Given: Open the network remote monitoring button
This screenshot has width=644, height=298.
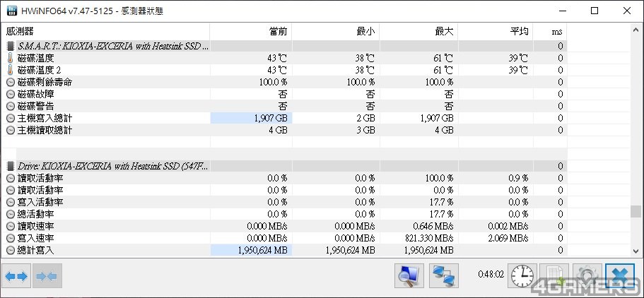Looking at the screenshot, I should 444,276.
